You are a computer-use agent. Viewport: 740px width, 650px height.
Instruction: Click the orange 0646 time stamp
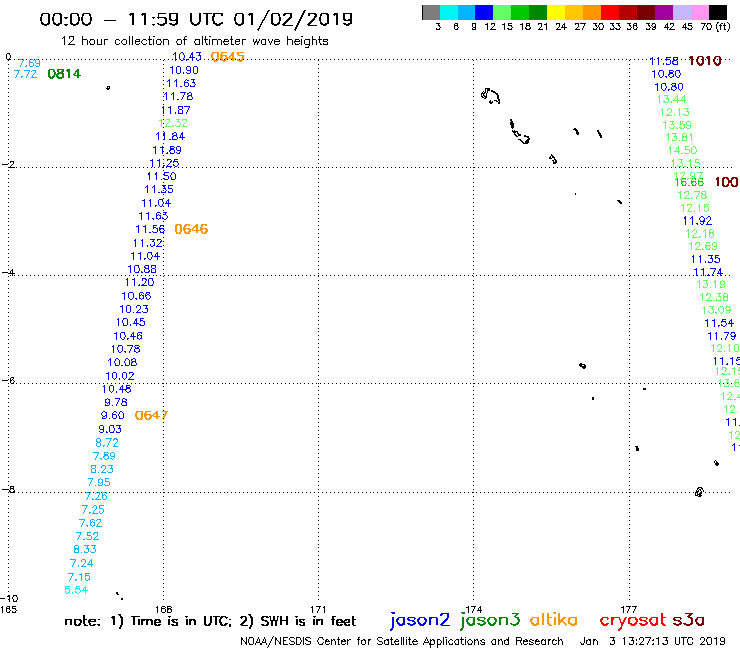tap(191, 229)
